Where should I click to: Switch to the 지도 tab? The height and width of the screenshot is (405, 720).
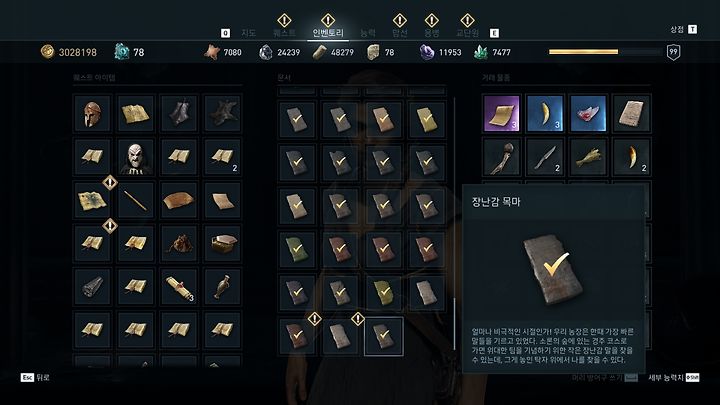pyautogui.click(x=248, y=33)
